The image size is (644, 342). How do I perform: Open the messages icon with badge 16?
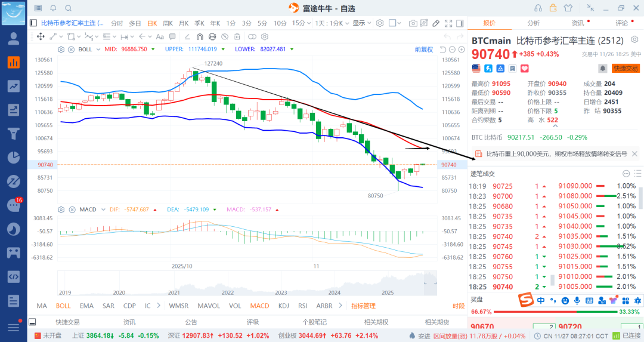click(14, 204)
